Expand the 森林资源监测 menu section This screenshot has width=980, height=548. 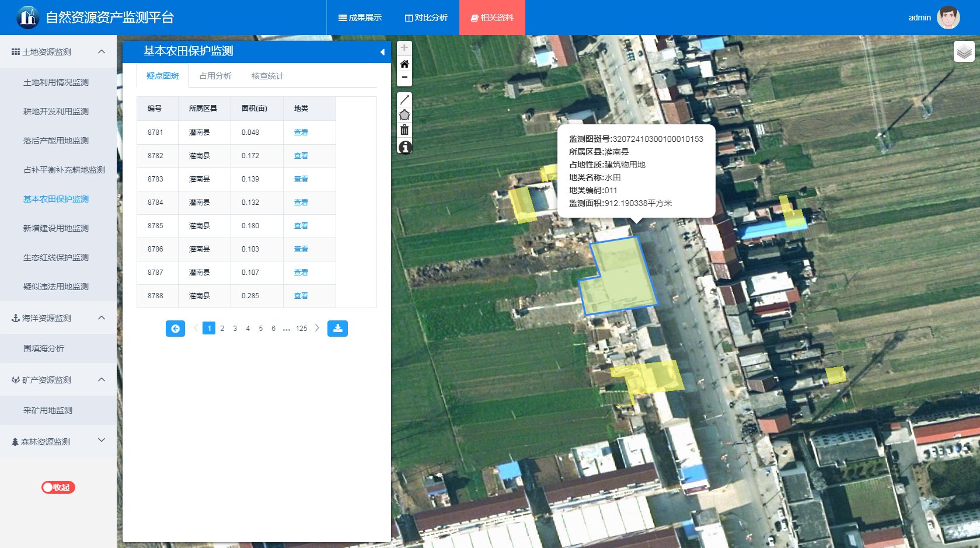(x=102, y=441)
